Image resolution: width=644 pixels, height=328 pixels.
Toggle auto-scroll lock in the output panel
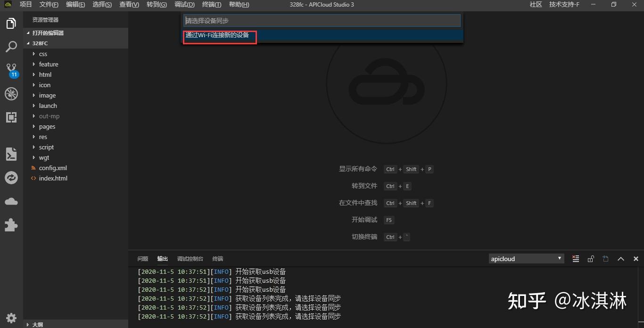pos(591,258)
